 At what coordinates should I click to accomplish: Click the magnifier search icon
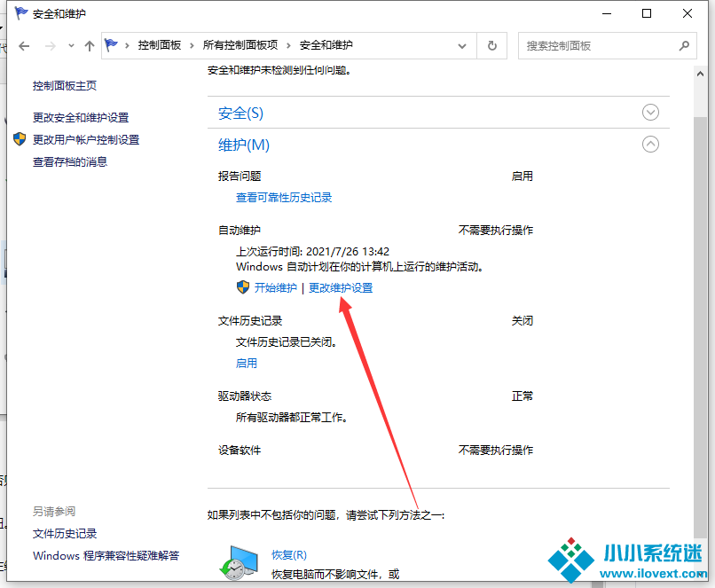click(684, 45)
